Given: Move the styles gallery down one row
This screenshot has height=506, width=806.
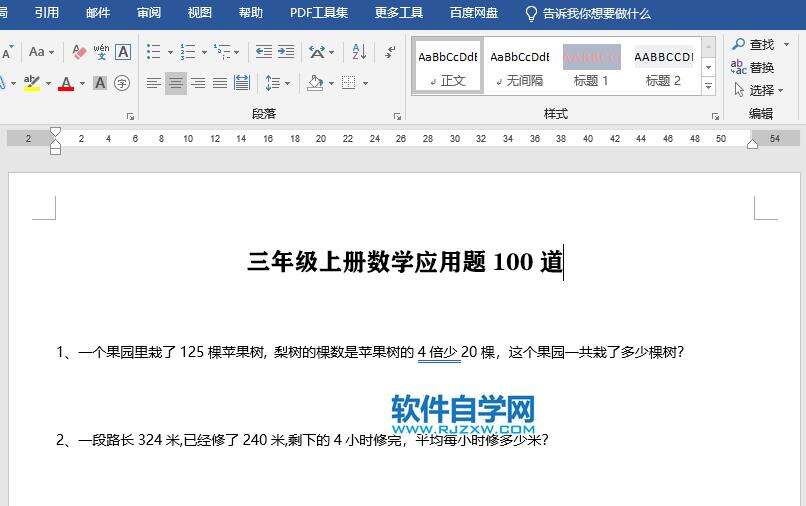Looking at the screenshot, I should click(x=708, y=67).
